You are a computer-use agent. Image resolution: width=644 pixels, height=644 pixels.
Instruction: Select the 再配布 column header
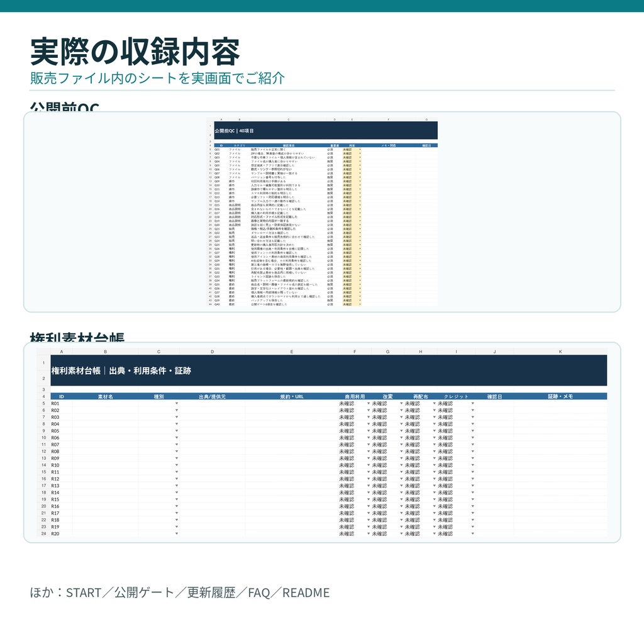pos(421,396)
